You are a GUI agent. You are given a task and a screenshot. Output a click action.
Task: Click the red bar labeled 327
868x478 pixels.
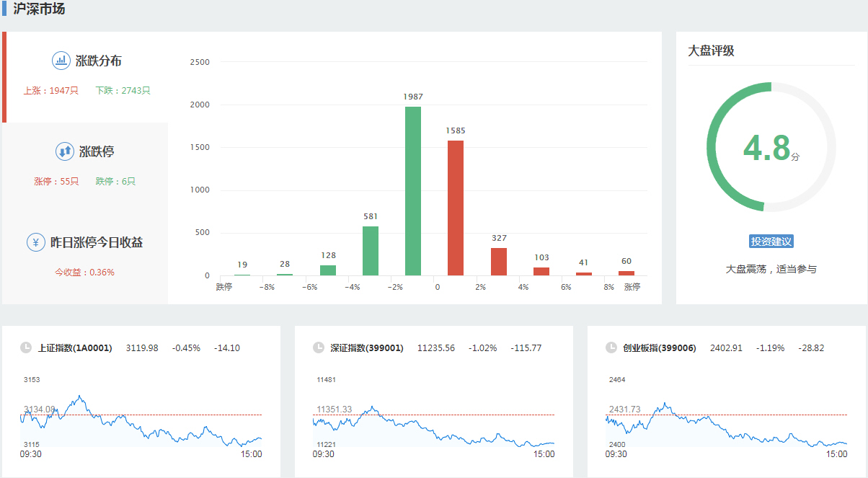(x=499, y=261)
